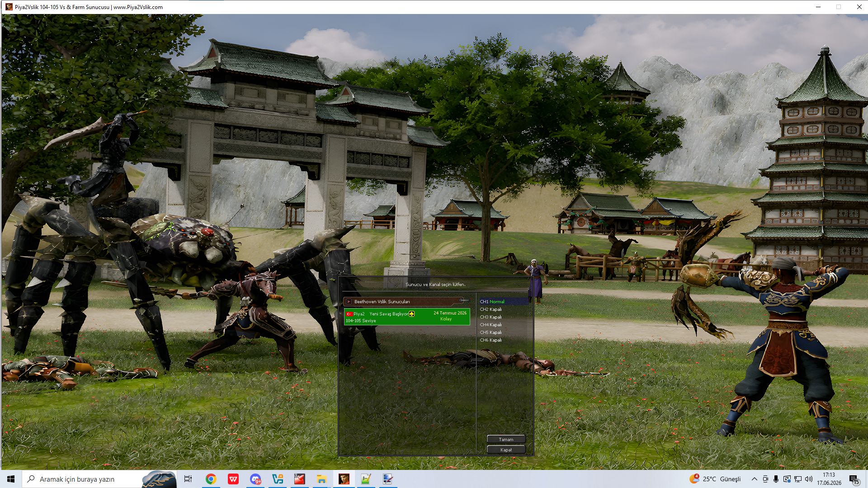This screenshot has height=488, width=868.
Task: Confirm selection with the Tamam button
Action: [x=506, y=439]
